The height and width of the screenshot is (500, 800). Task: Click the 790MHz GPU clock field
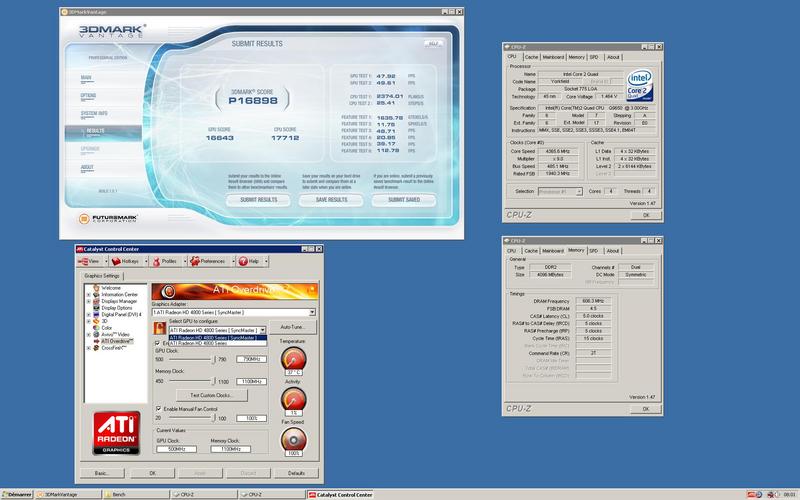coord(252,359)
